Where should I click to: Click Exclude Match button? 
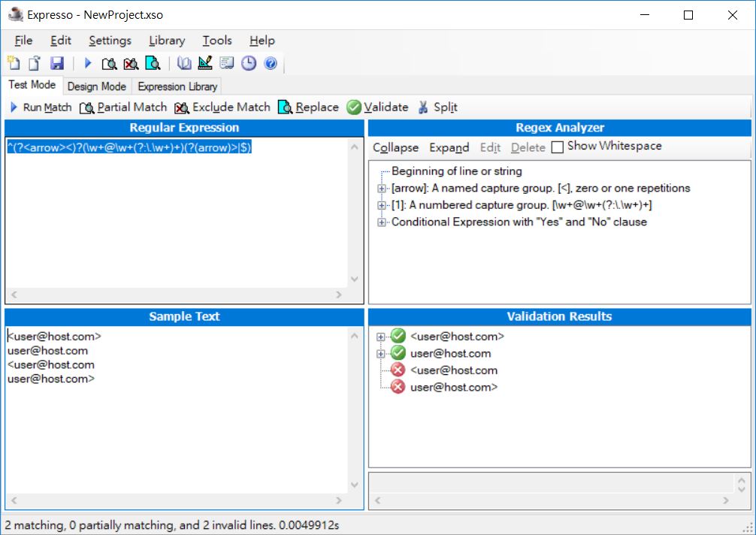click(x=222, y=107)
